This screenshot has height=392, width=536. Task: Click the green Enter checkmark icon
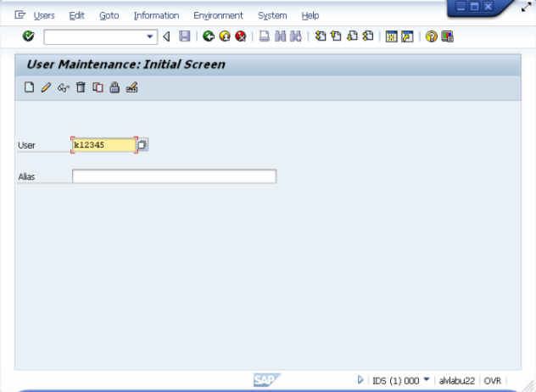click(x=28, y=36)
